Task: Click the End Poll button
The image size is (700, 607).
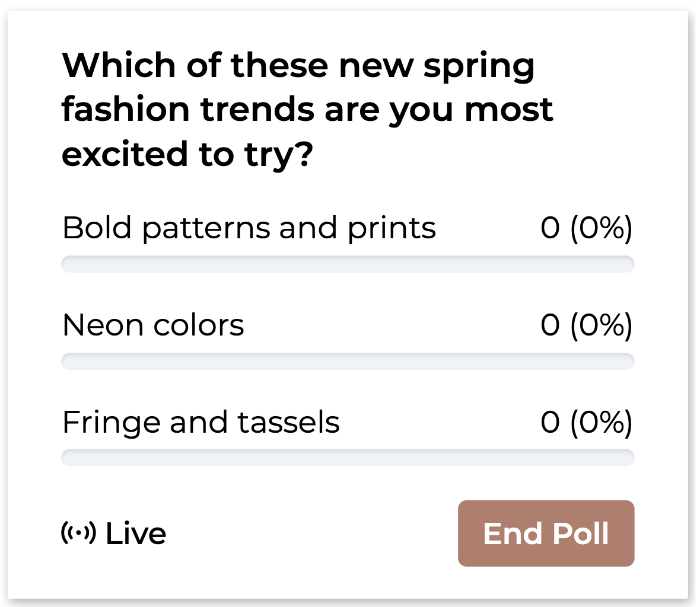Action: 546,533
